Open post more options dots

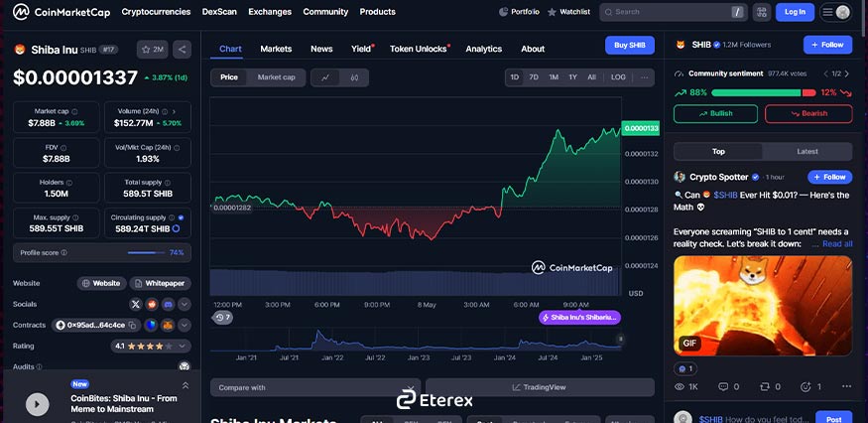(x=846, y=386)
